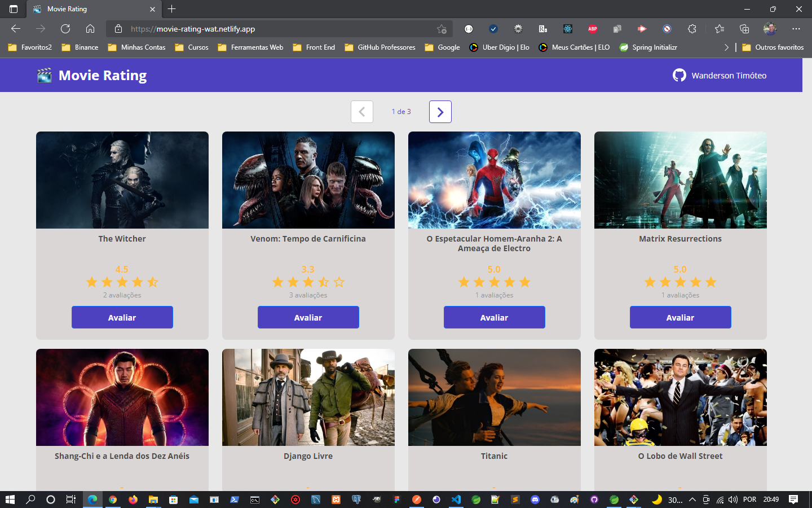Open Firefox from the taskbar
This screenshot has width=812, height=508.
(x=133, y=500)
